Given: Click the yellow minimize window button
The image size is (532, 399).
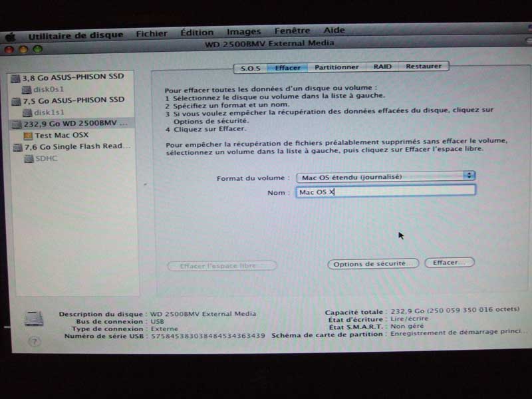Looking at the screenshot, I should click(23, 50).
